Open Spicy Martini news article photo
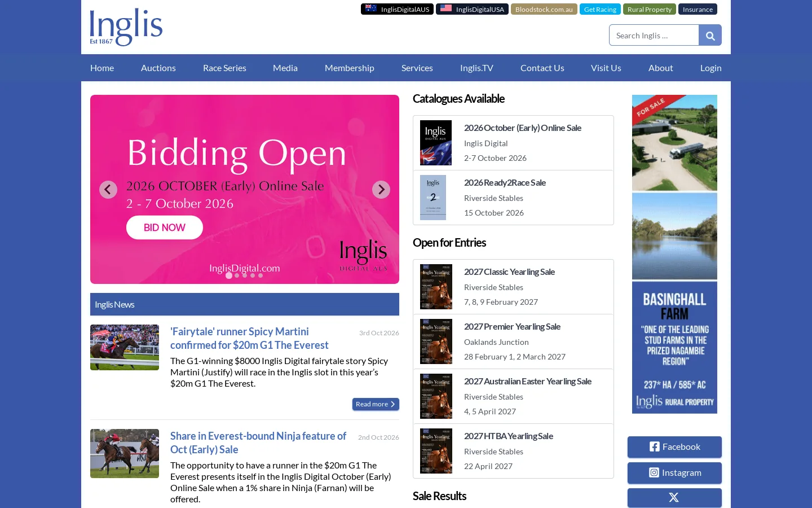Image resolution: width=812 pixels, height=508 pixels. [x=125, y=347]
